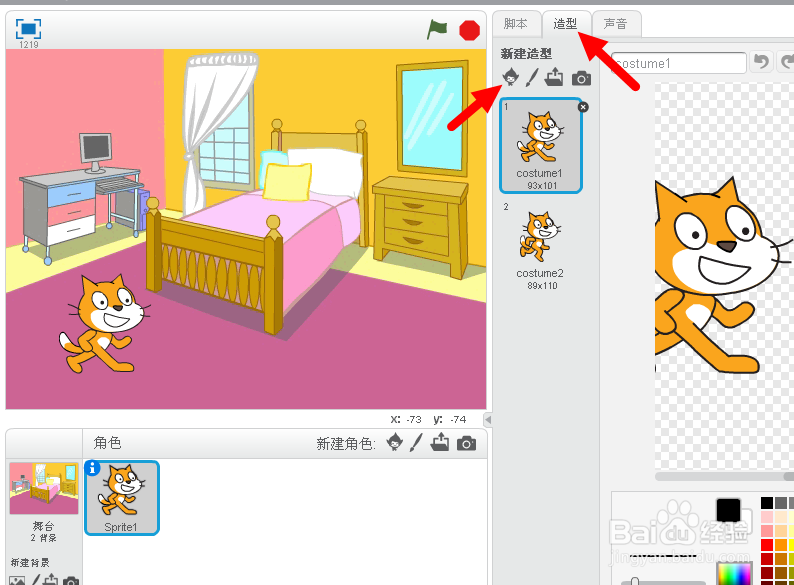Upload sprite from file
Image resolution: width=794 pixels, height=585 pixels.
[440, 442]
